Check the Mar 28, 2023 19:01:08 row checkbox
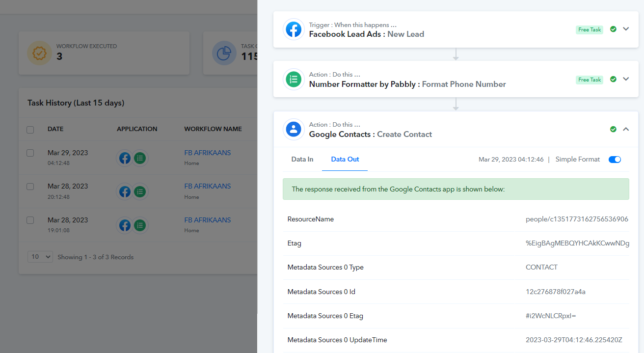Screen dimensions: 644x353 [x=30, y=220]
